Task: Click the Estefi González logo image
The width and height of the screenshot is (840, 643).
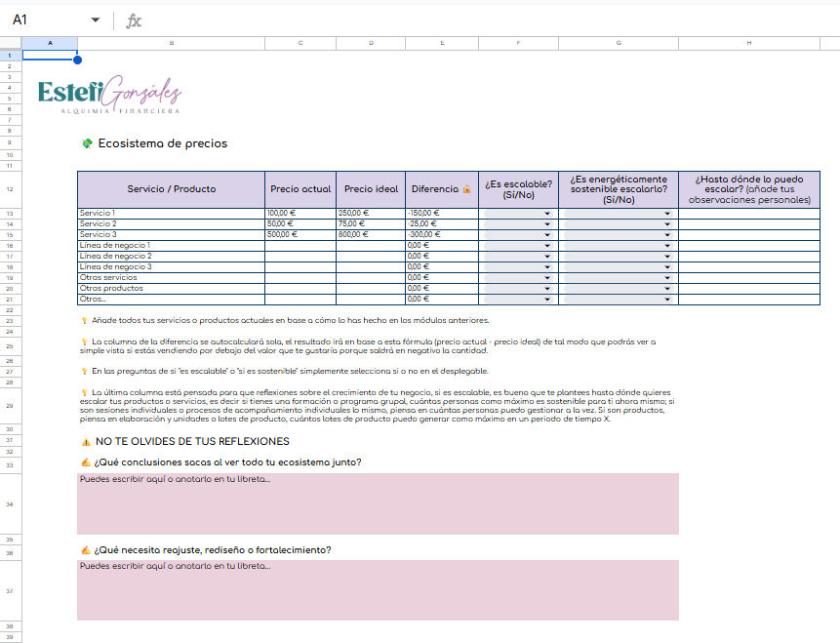Action: [109, 96]
